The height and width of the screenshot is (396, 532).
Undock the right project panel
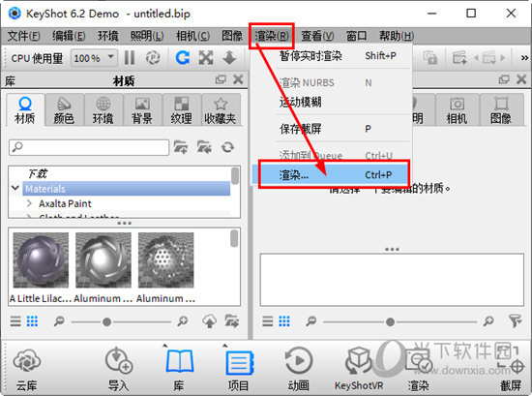click(504, 79)
